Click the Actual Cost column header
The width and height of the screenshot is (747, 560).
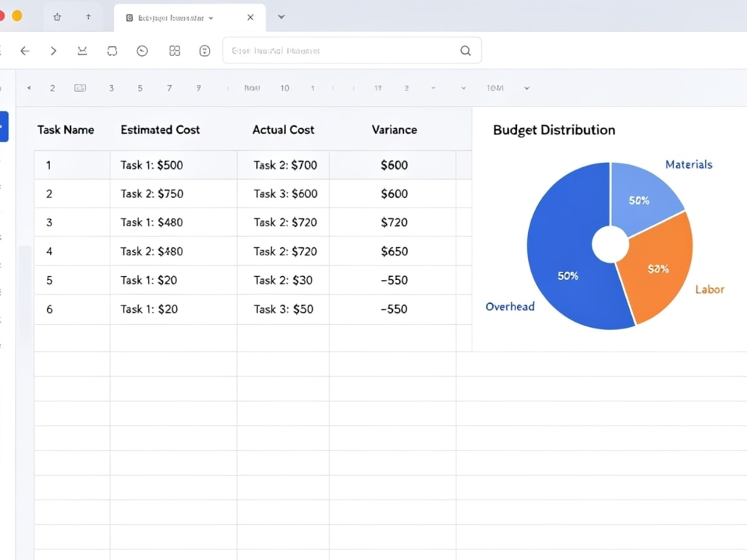click(x=283, y=129)
